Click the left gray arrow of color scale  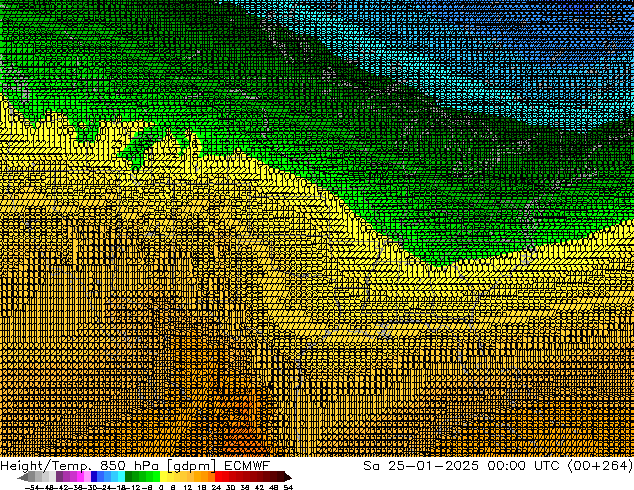(x=23, y=477)
